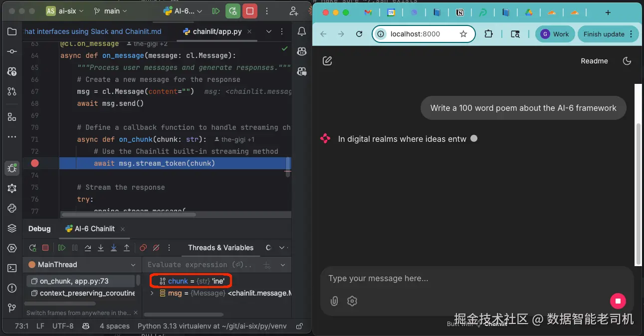Viewport: 644px width, 336px height.
Task: Start a new chat with pencil icon
Action: pos(327,61)
